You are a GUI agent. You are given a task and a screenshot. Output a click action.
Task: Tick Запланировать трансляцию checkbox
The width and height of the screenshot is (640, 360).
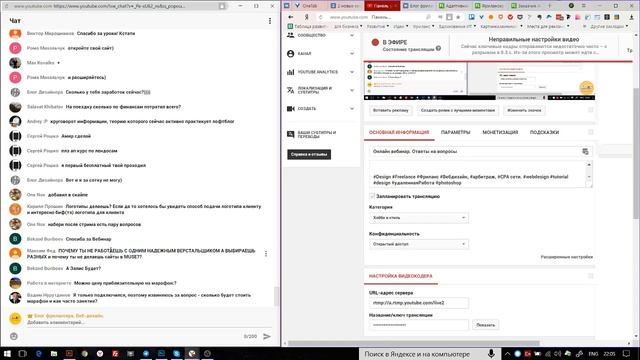tap(372, 196)
